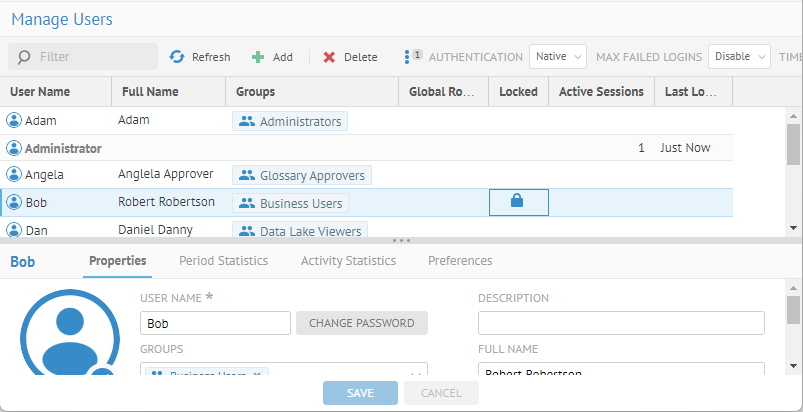Click the Filter search box

[x=83, y=57]
